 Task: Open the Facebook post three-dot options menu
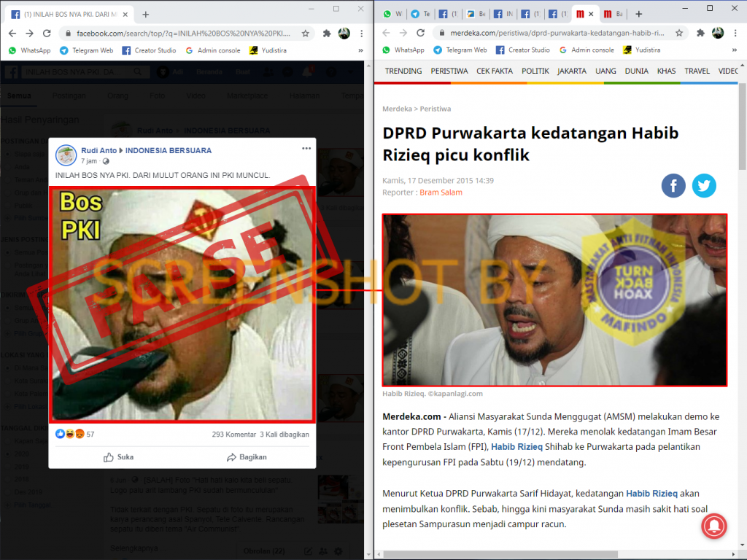(x=306, y=149)
